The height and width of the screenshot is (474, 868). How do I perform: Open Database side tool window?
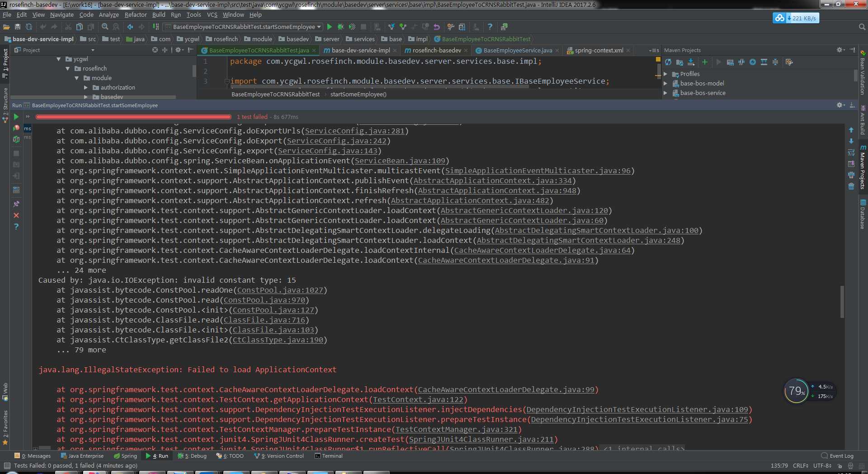[x=863, y=214]
